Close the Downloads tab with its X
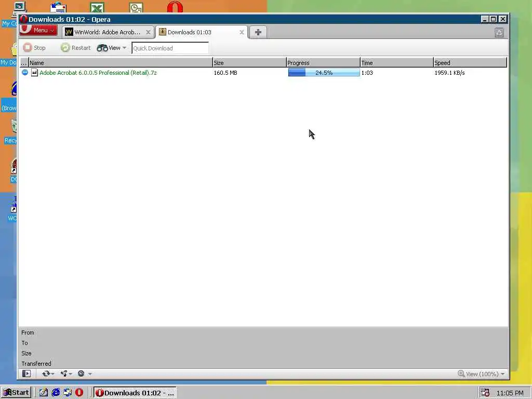This screenshot has width=532, height=399. tap(242, 32)
